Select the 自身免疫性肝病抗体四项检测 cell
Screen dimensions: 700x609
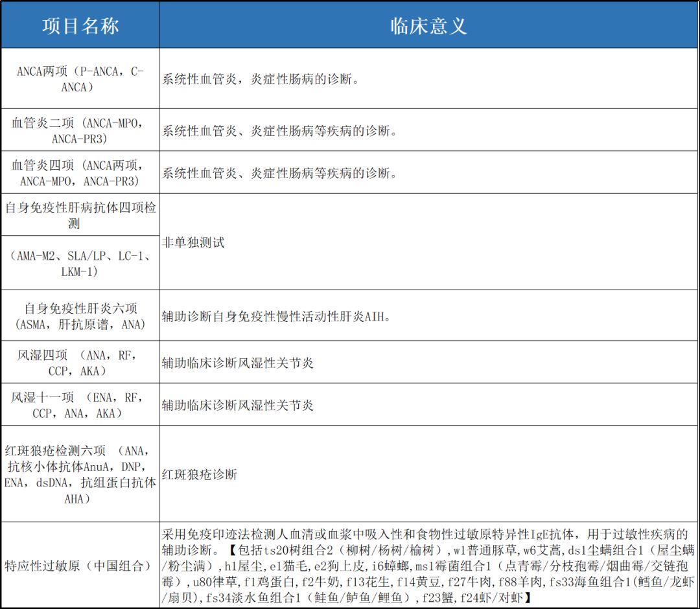click(80, 215)
